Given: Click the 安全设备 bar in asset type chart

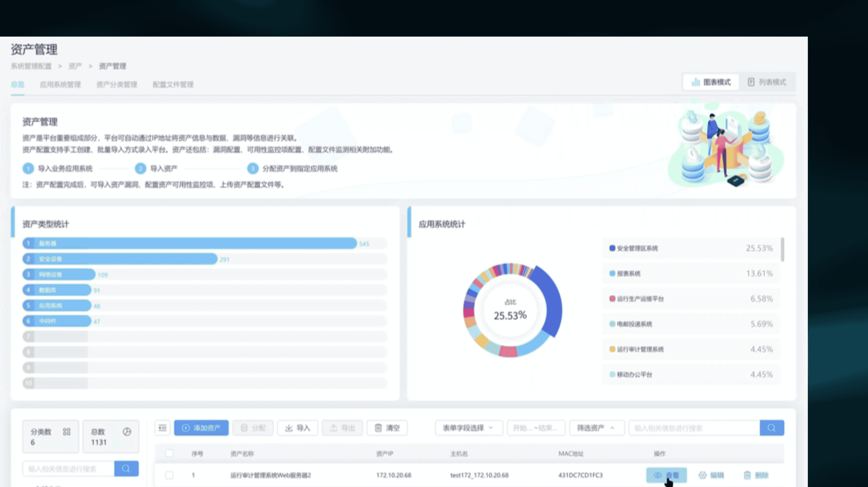Looking at the screenshot, I should point(120,259).
